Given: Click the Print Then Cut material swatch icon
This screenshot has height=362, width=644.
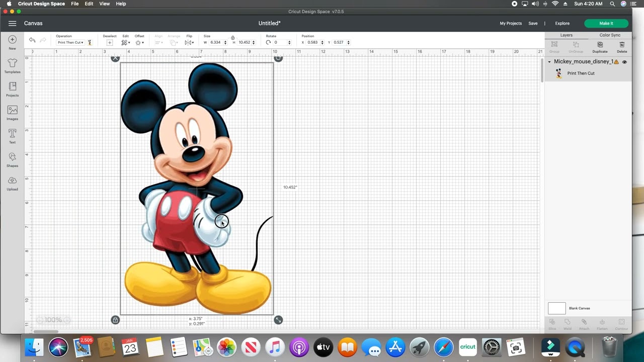Looking at the screenshot, I should click(90, 43).
